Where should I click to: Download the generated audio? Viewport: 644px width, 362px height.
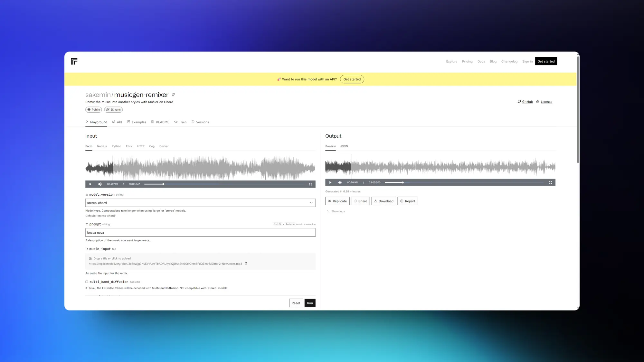[x=384, y=201]
